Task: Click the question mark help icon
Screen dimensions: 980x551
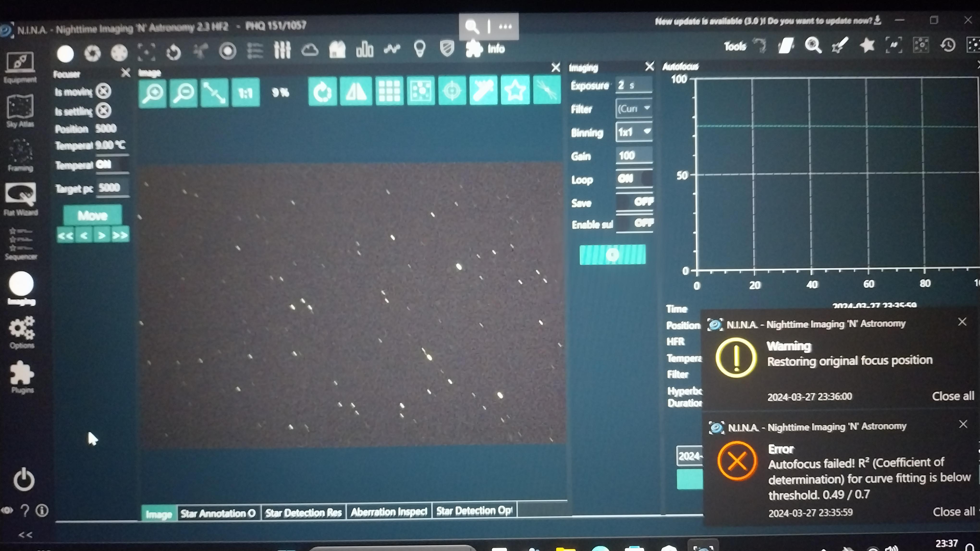Action: coord(25,510)
